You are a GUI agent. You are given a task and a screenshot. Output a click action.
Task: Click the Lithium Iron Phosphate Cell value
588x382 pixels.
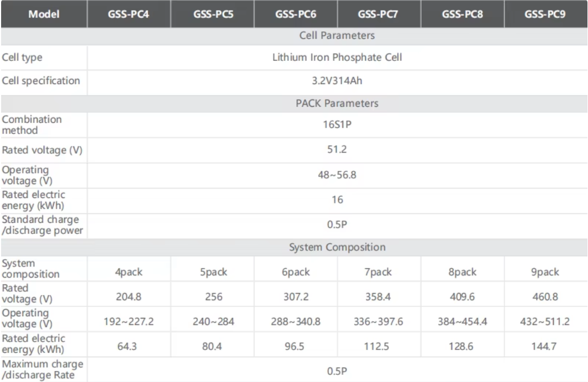click(337, 57)
